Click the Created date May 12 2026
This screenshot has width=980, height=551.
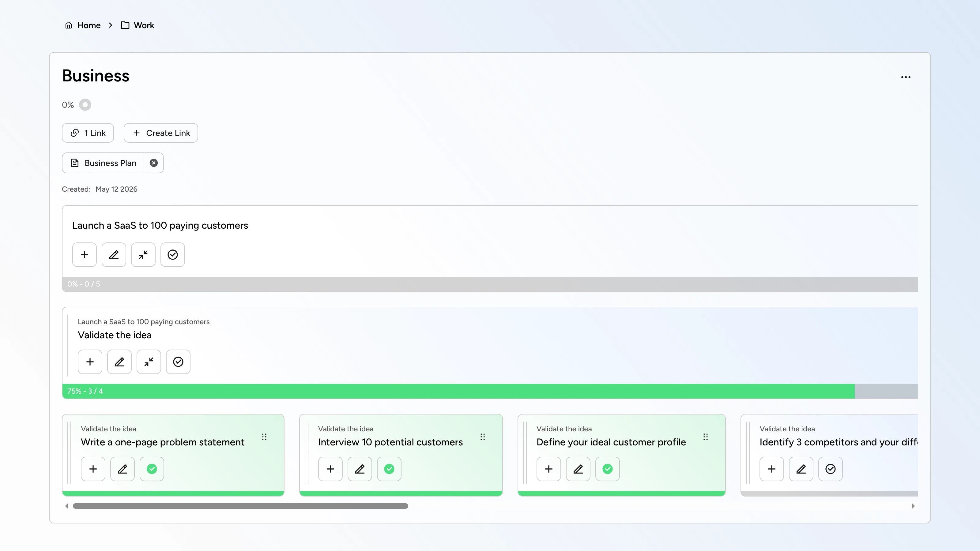116,189
